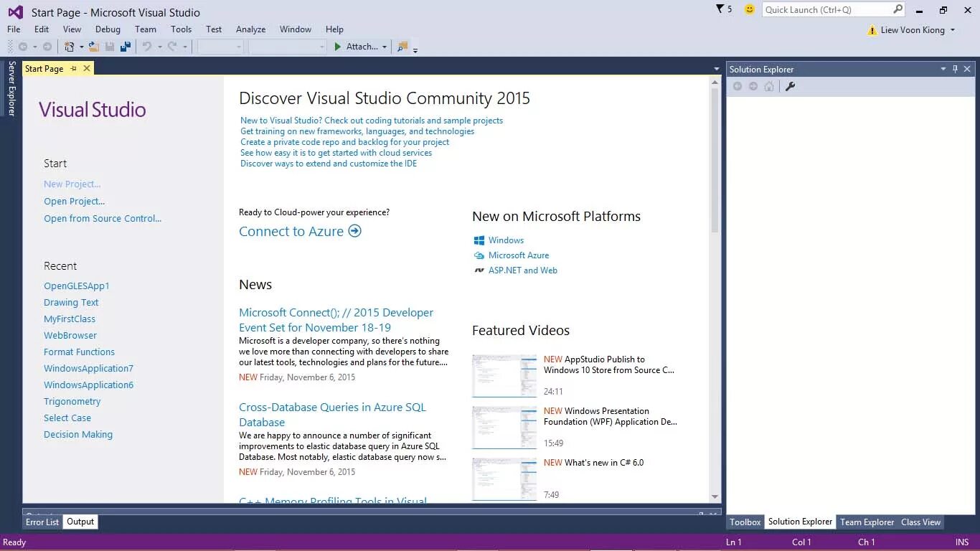Click the Save All toolbar icon

126,47
